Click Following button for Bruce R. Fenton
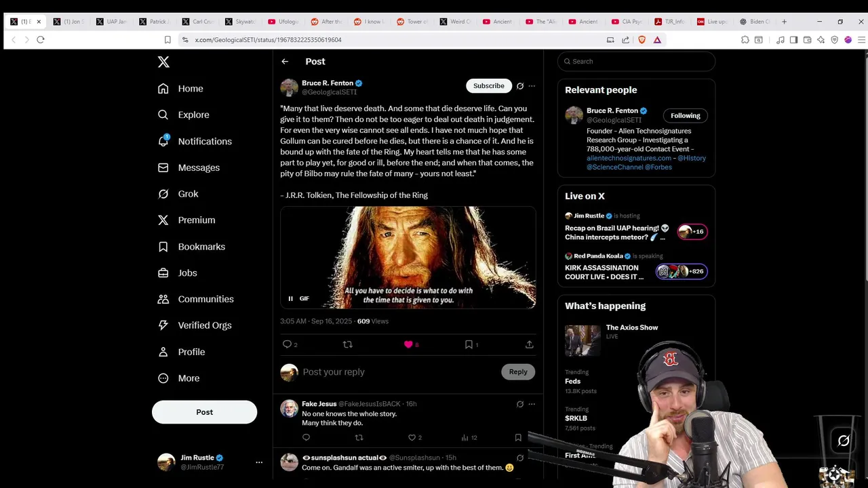This screenshot has width=868, height=488. (x=686, y=116)
